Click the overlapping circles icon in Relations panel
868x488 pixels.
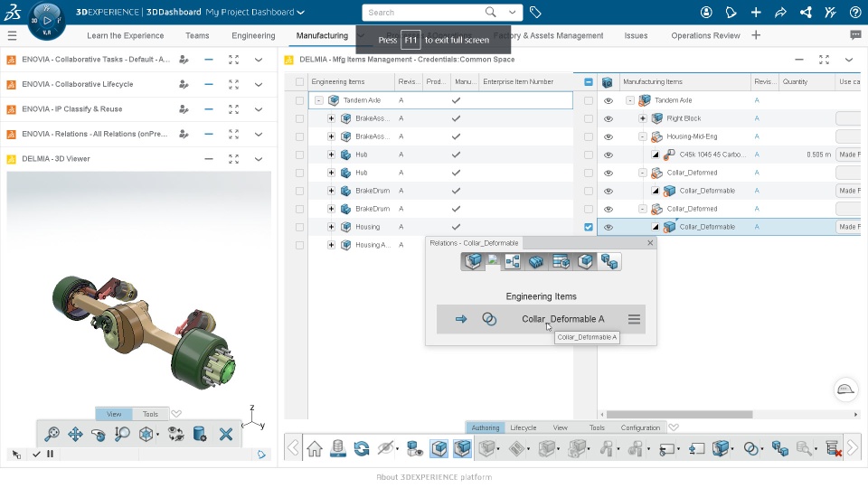(489, 319)
